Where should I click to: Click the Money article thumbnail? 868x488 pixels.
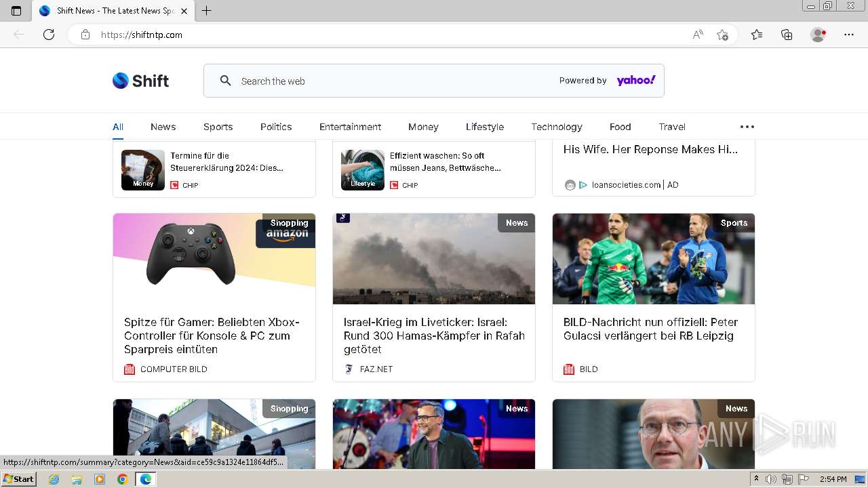143,170
